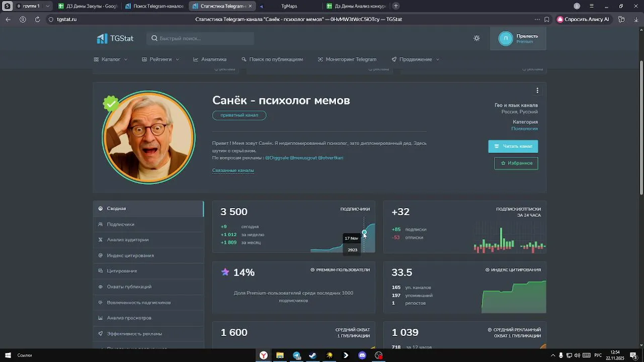The width and height of the screenshot is (644, 362).
Task: Expand the Продвижение menu
Action: [x=416, y=59]
